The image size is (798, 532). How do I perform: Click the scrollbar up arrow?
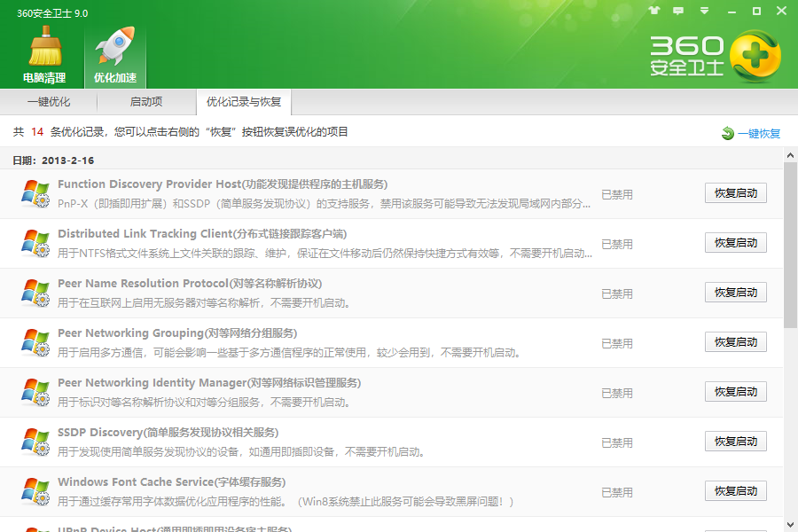click(790, 155)
